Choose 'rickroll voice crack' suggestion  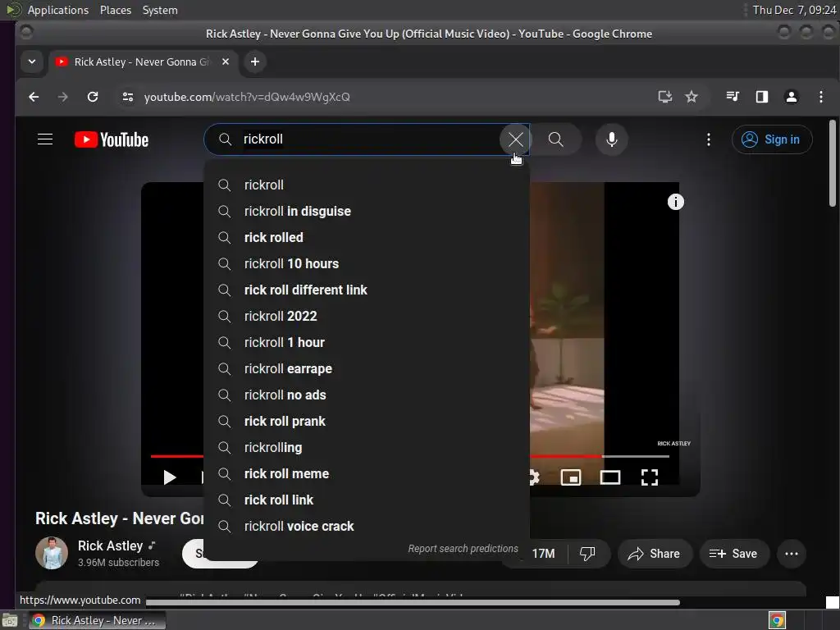point(367,526)
